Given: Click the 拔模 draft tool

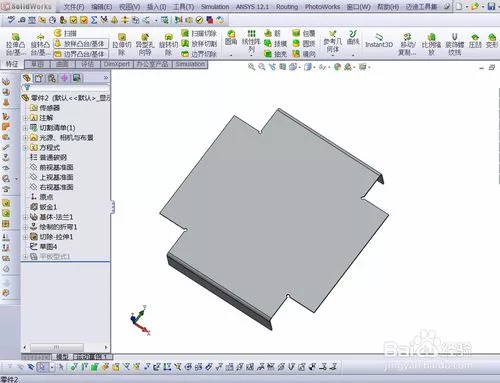Looking at the screenshot, I should tap(275, 43).
